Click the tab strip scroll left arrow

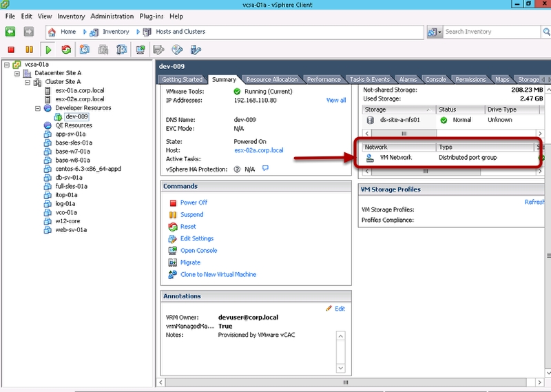[543, 79]
